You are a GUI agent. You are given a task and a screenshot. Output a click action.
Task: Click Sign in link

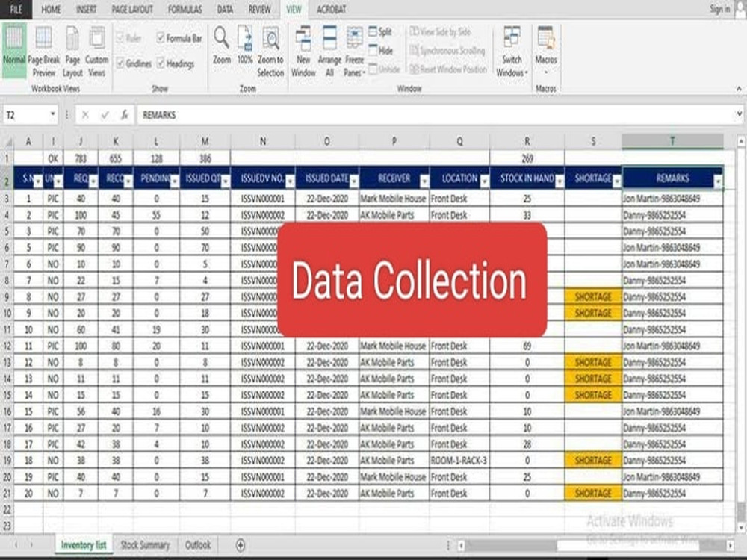(719, 9)
